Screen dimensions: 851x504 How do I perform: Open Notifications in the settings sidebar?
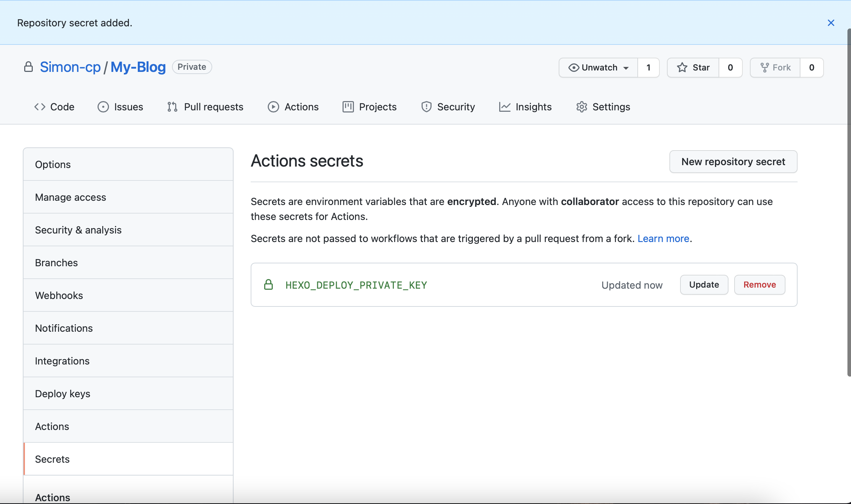[x=128, y=328]
